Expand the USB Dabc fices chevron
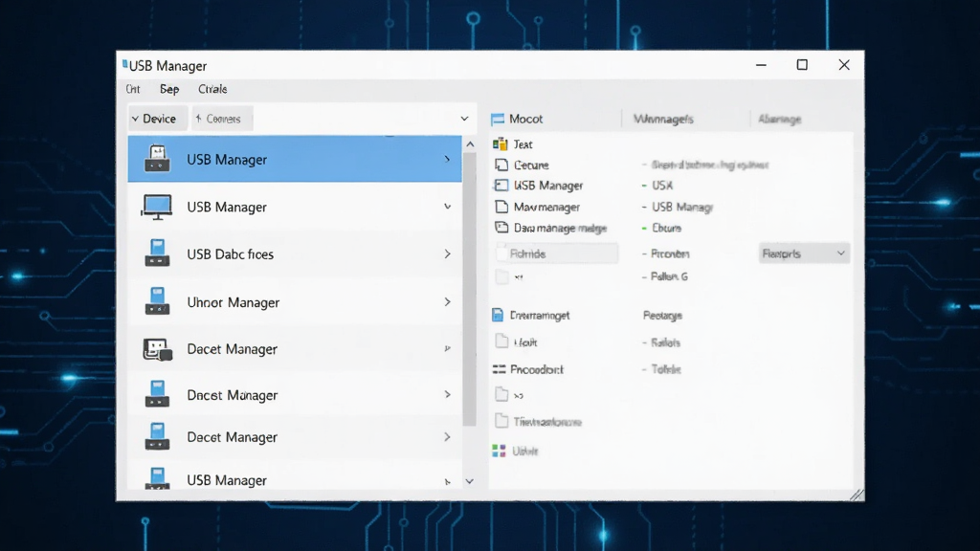 448,253
